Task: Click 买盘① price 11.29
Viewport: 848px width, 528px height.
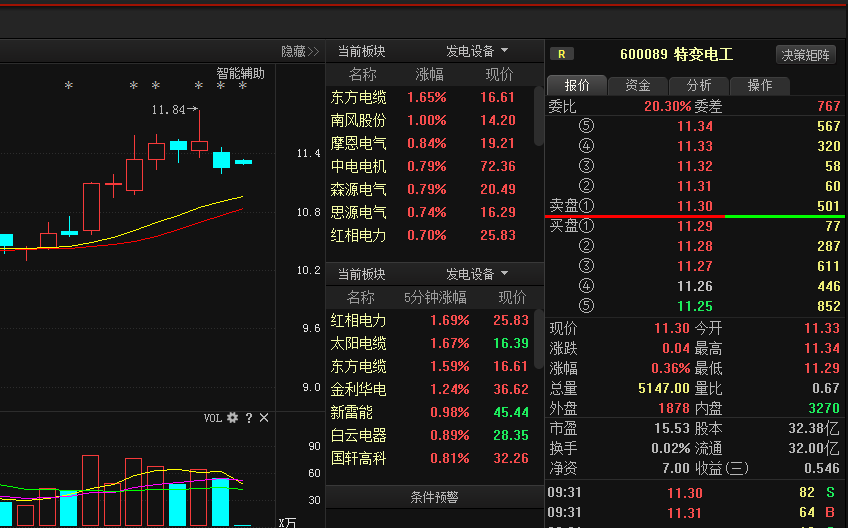Action: (x=695, y=226)
